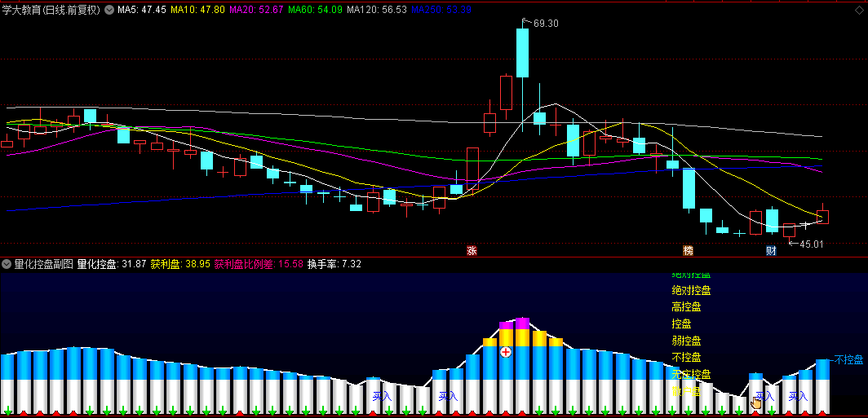Click the 学大教育(日线.前复权) title
The image size is (868, 418).
51,10
